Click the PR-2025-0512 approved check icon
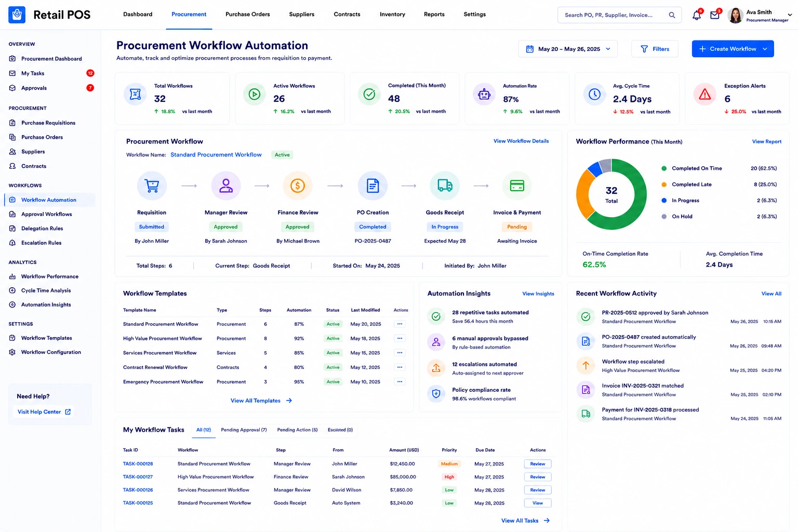Screen dimensions: 798x532 [x=586, y=317]
